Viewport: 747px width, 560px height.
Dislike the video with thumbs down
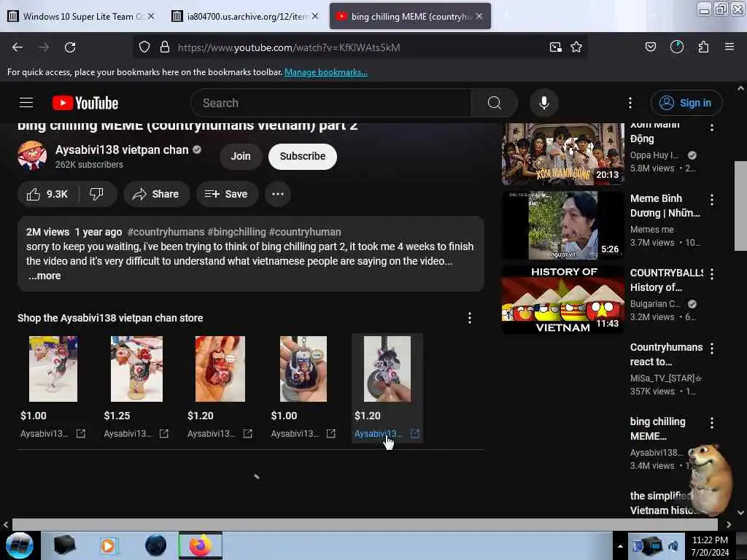pyautogui.click(x=97, y=194)
